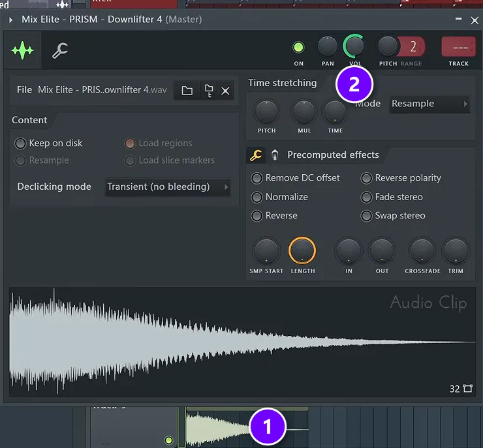Click file name Mix Elite - PRIS..ownlifter 4.wav

pos(102,90)
